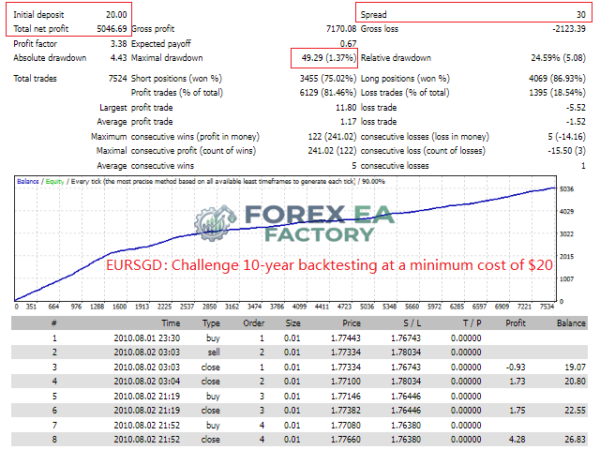Viewport: 600px width, 450px height.
Task: Click the 3786 tick on the chart's horizontal axis
Action: (277, 307)
